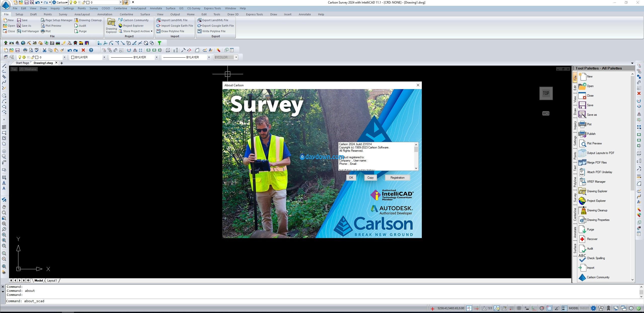Click the color swatch in BYLAYER color box
Viewport: 644px width, 313px height.
point(73,57)
